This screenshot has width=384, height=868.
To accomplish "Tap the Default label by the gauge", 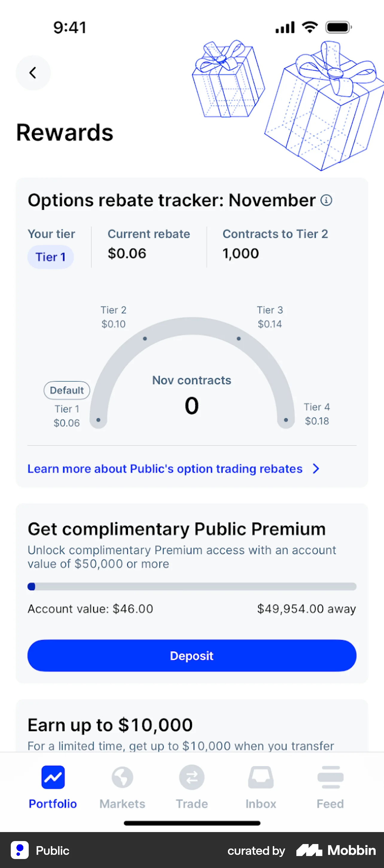I will click(x=67, y=390).
